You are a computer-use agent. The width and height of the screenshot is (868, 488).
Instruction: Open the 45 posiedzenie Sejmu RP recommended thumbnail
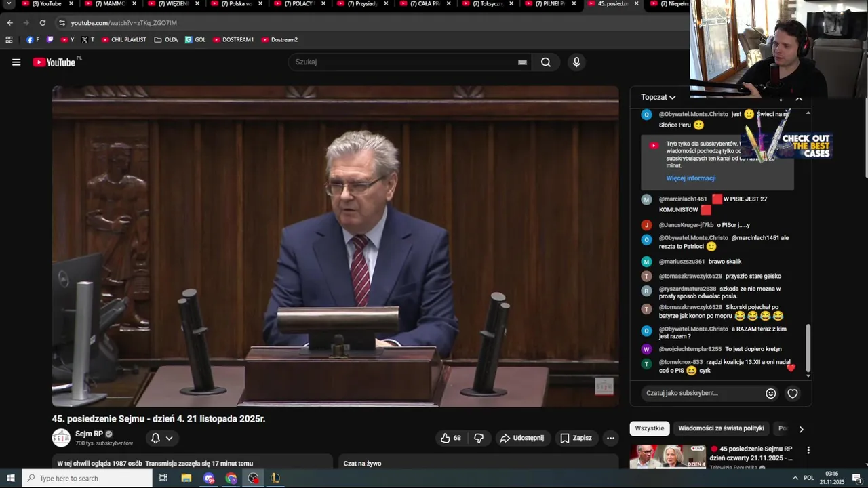667,456
